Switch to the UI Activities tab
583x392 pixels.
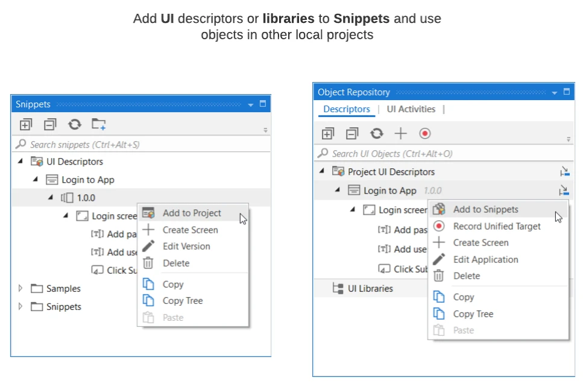pos(411,109)
